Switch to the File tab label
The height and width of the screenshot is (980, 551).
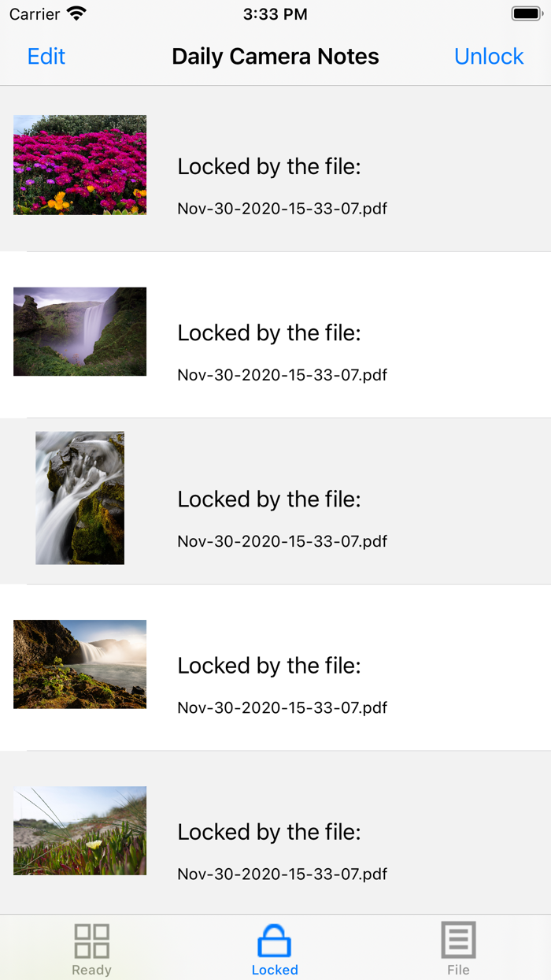(458, 970)
